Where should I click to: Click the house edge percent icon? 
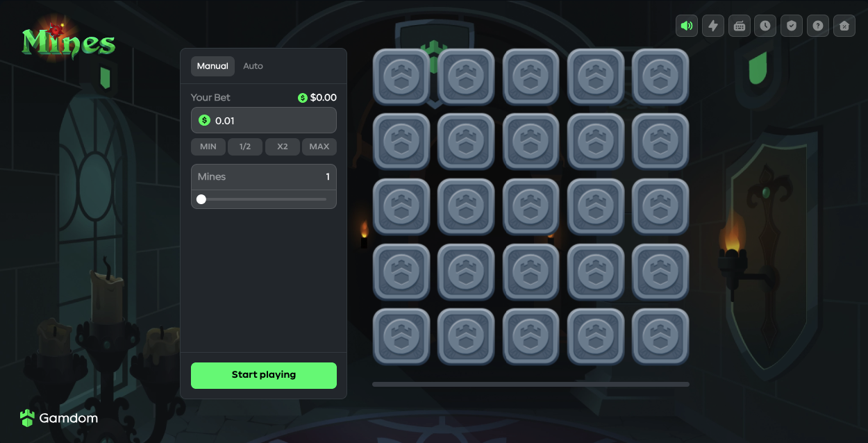844,26
